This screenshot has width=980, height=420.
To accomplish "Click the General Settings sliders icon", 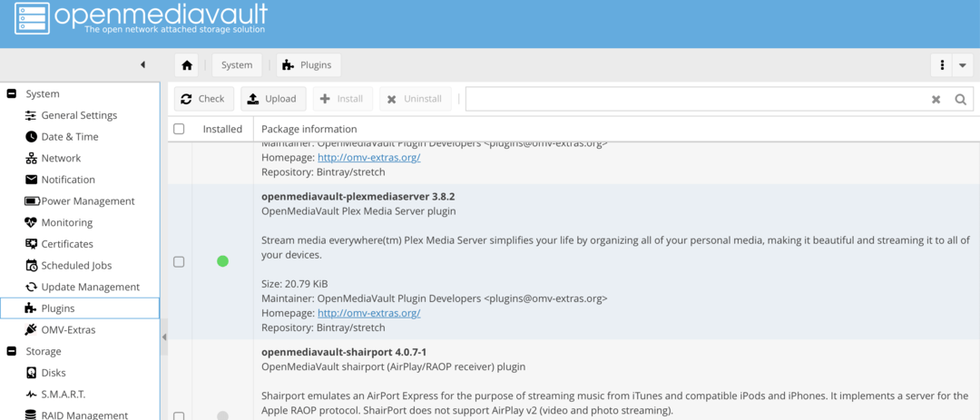I will [31, 115].
